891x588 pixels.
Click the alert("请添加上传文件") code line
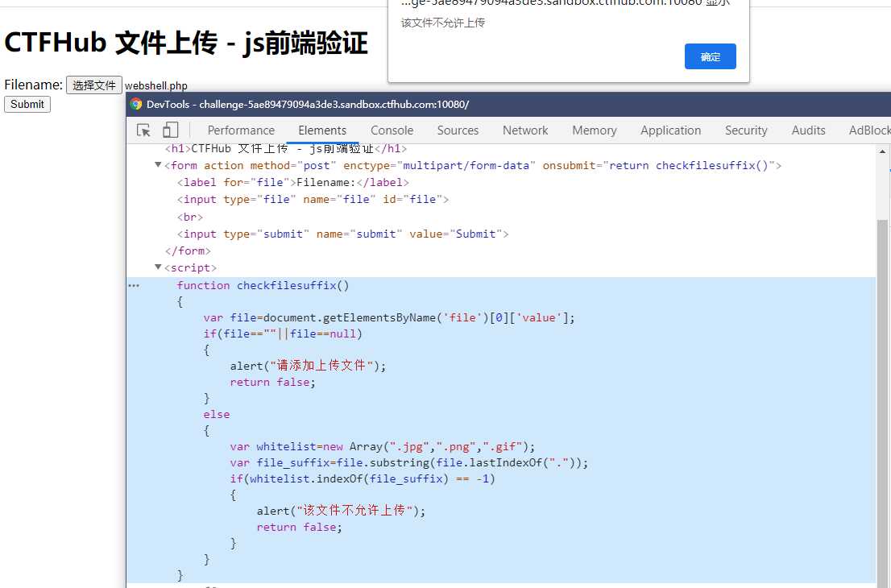[308, 366]
